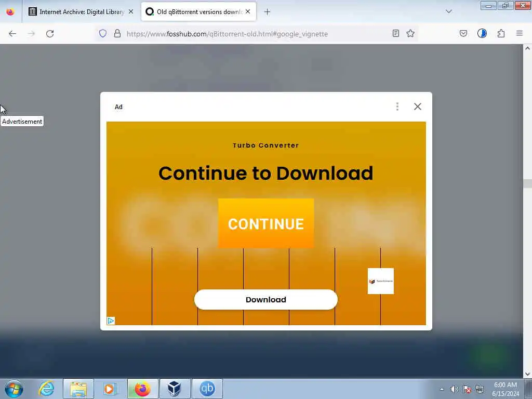Reload the current page
Screen dimensions: 532x399
50,34
